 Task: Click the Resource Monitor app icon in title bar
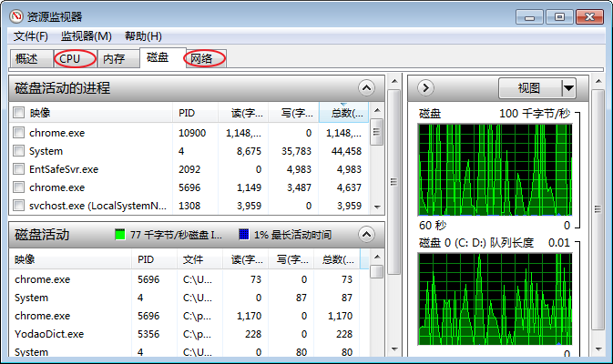[16, 15]
